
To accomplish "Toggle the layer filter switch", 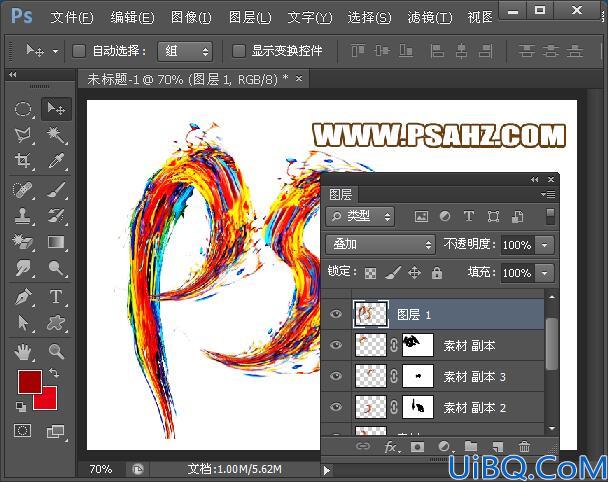I will (x=550, y=216).
